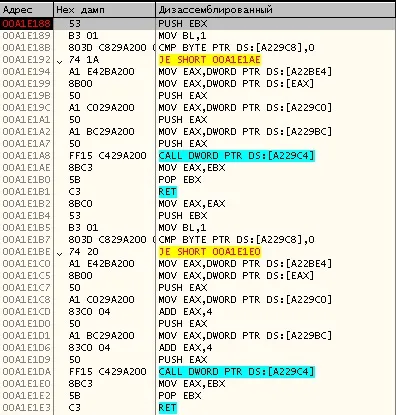Select MOV EAX,DWORD PTR DS:[EAX] at 00A1E199
The width and height of the screenshot is (396, 415).
point(236,84)
